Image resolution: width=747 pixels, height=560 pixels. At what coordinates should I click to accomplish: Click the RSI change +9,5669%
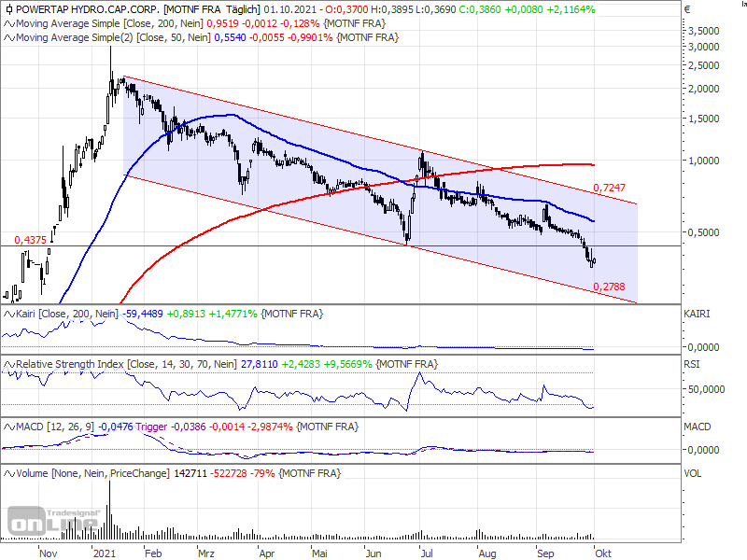coord(347,364)
